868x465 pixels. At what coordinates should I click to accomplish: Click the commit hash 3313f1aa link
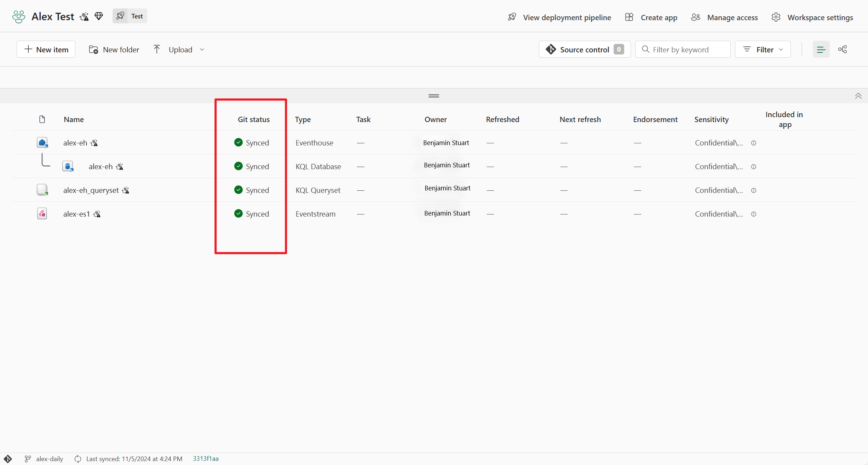pyautogui.click(x=206, y=459)
